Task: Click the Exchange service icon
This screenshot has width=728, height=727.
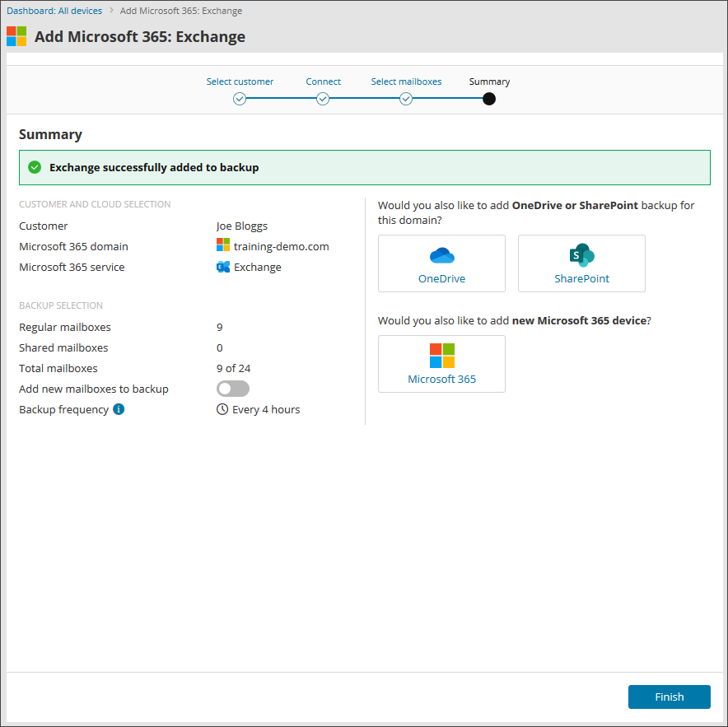Action: point(223,267)
